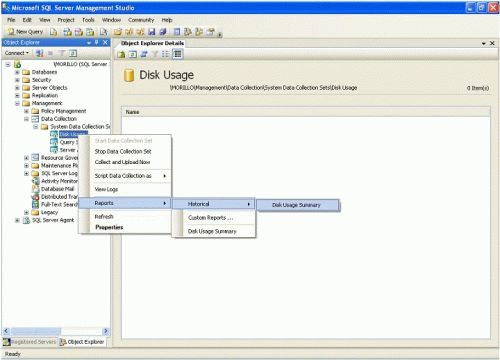Click the Refresh icon in Details toolbar
The height and width of the screenshot is (360, 500).
tap(133, 54)
